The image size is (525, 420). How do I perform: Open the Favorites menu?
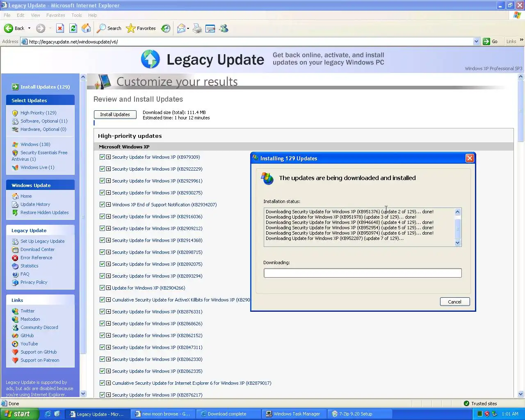coord(56,15)
